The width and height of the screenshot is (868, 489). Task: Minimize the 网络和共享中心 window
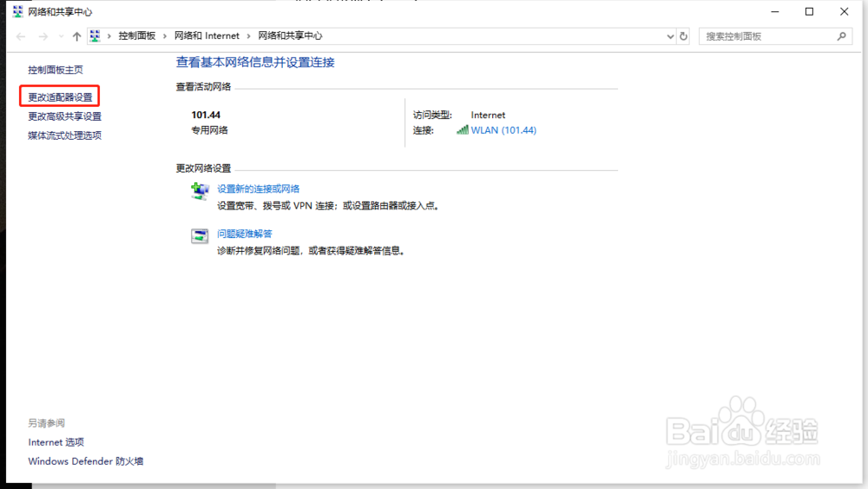(775, 11)
